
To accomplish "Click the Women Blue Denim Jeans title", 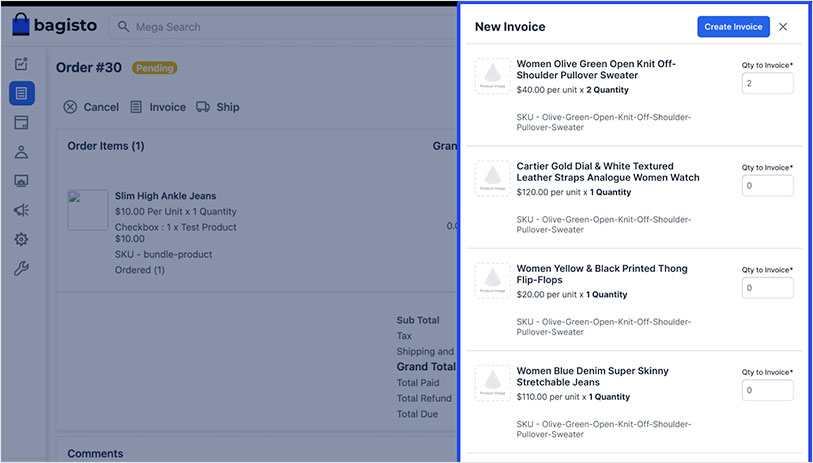I will click(593, 376).
